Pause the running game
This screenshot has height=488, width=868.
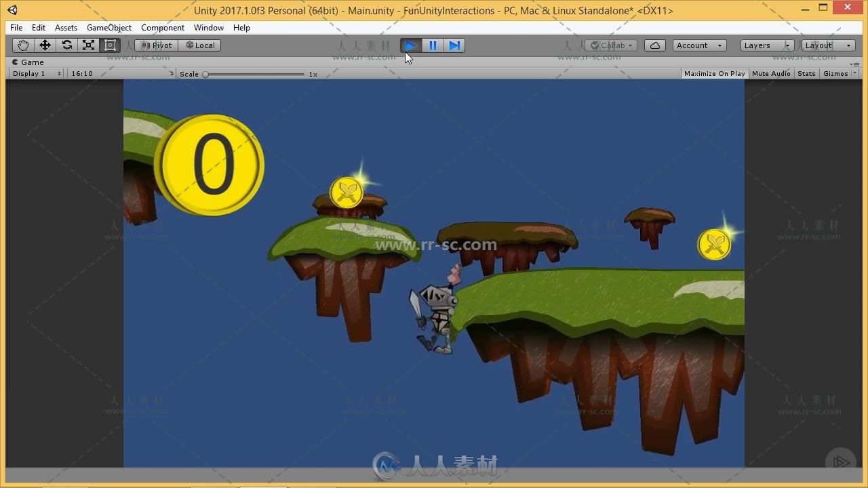433,45
